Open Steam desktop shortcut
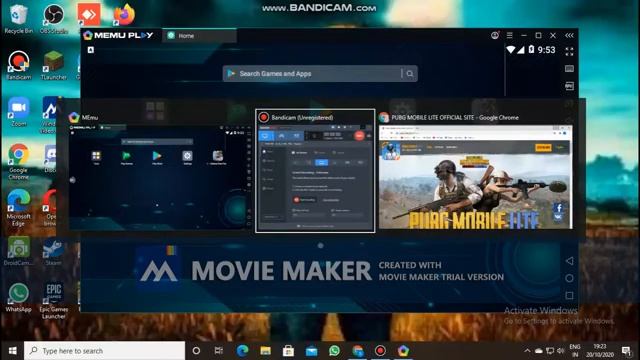 click(53, 251)
